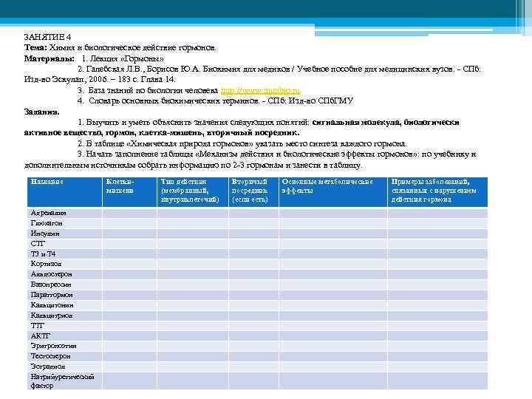The height and width of the screenshot is (399, 532).
Task: Select the 'ЗАНЯТИЕ 4' heading text
Action: click(47, 37)
